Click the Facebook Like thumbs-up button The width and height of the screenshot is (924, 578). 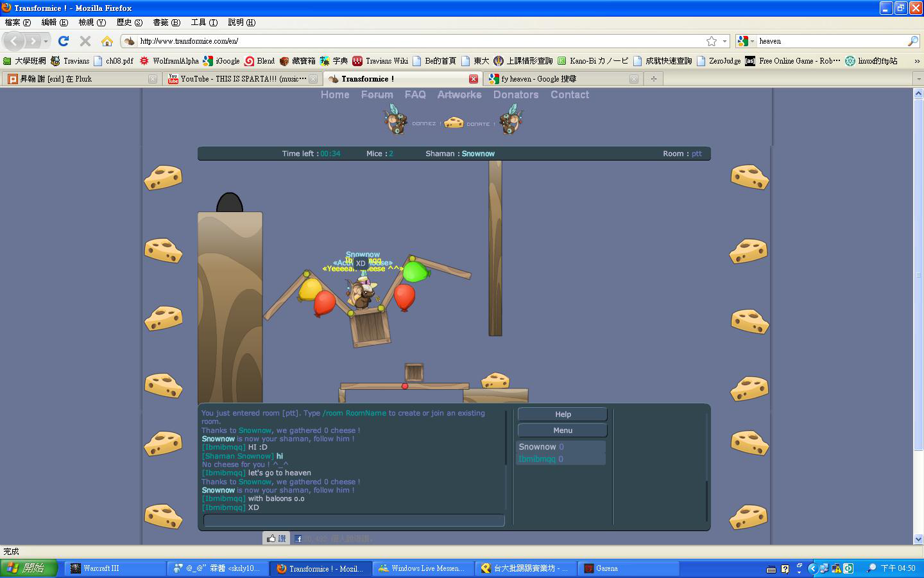coord(276,539)
